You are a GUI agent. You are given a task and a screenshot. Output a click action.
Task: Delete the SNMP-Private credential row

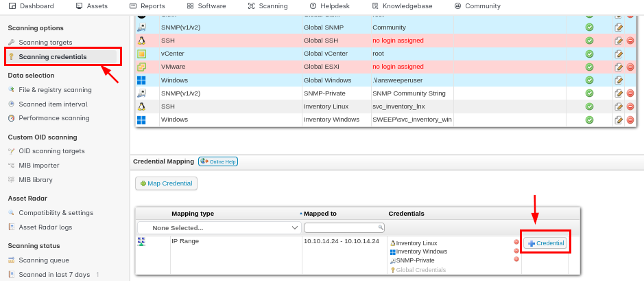pos(630,93)
